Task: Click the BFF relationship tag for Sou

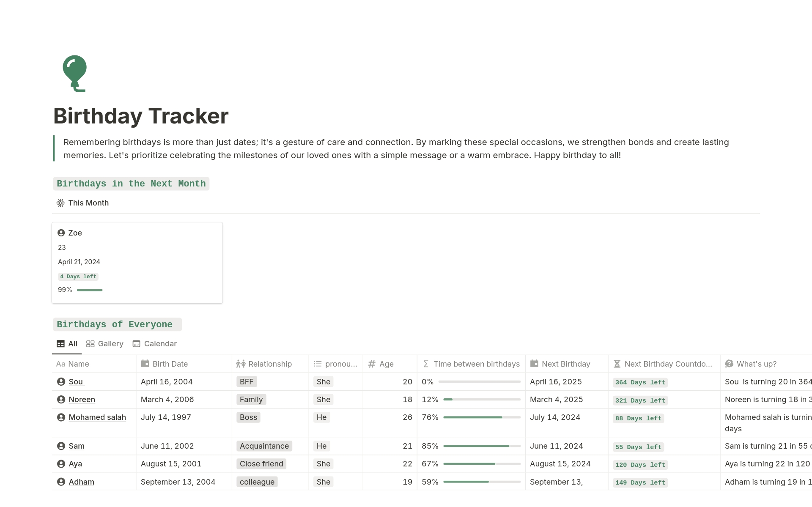Action: pyautogui.click(x=247, y=382)
